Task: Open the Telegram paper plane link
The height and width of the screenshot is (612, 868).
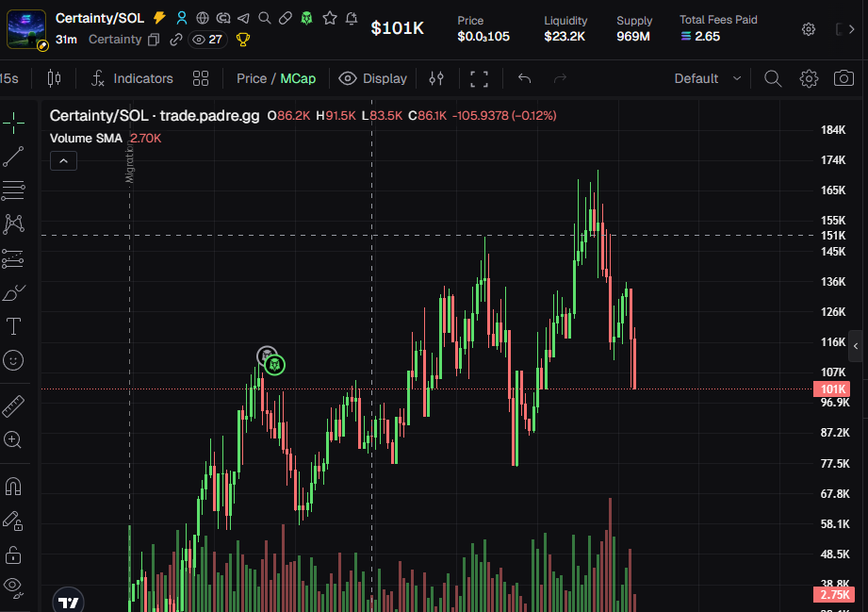Action: tap(243, 18)
